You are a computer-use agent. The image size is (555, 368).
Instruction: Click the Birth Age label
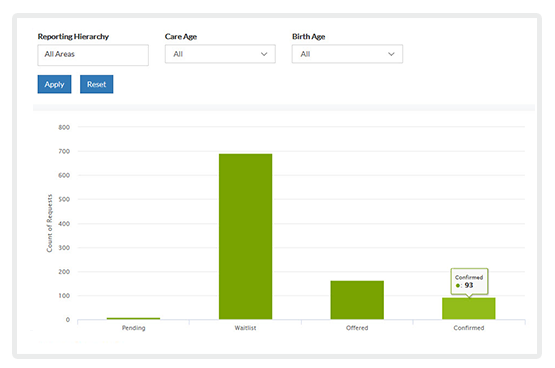308,37
